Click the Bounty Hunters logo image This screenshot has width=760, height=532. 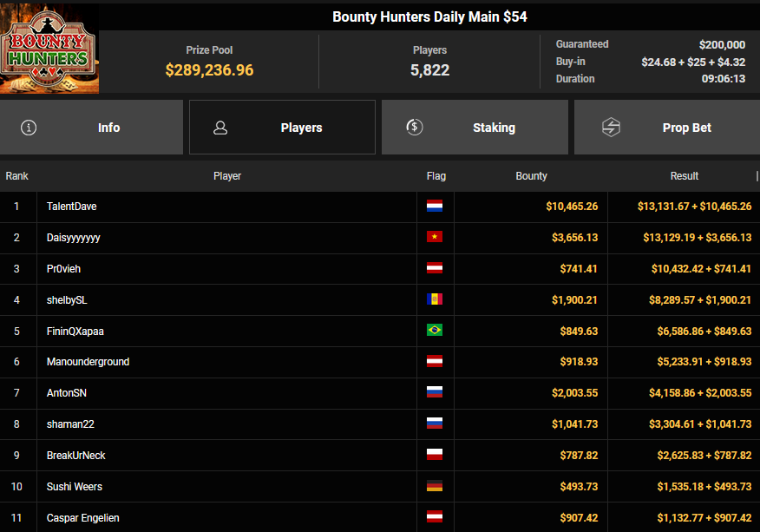click(x=49, y=50)
